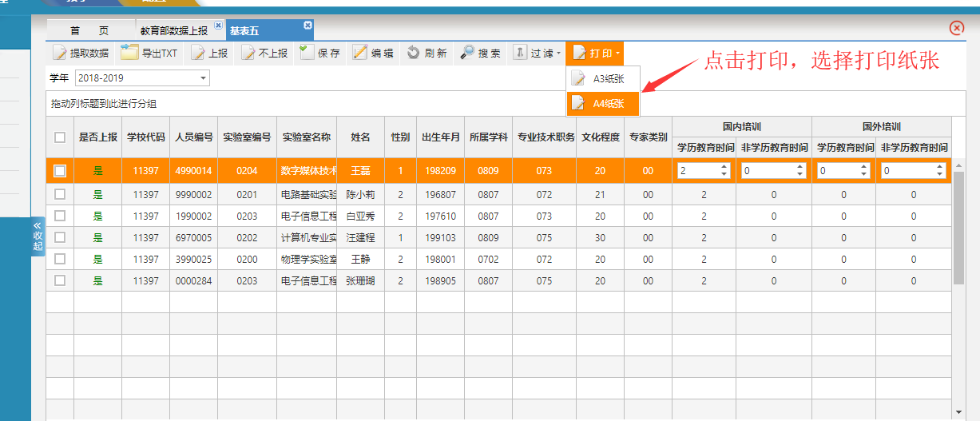Screen dimensions: 980x421
Task: Check the row checkbox for 张珊瑚
Action: pos(60,280)
